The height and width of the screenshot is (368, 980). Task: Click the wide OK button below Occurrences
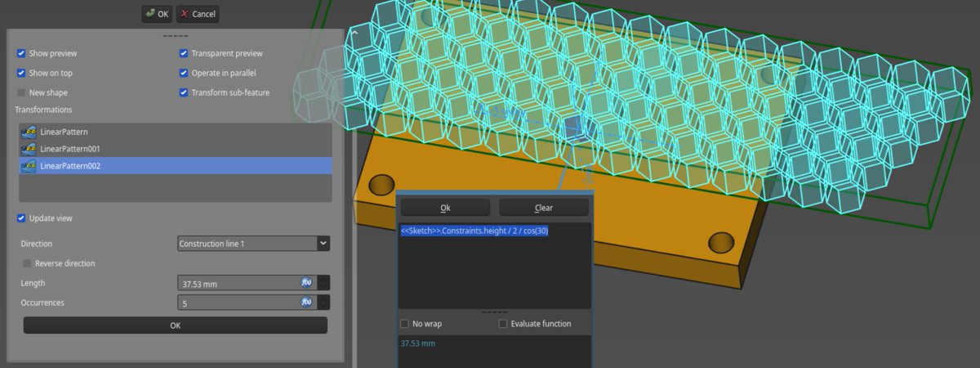[x=175, y=325]
